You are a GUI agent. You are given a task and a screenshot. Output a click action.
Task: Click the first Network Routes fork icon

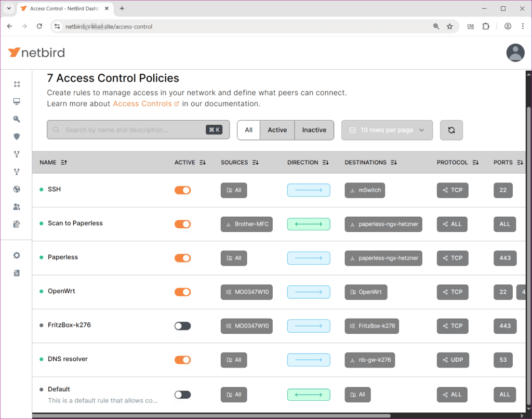click(17, 154)
